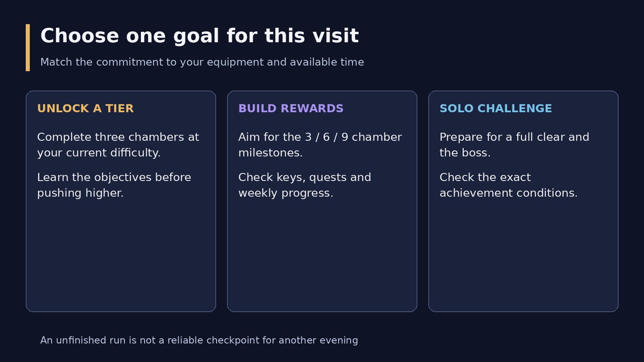Click 'Check the exact achievement conditions' text
The height and width of the screenshot is (362, 644).
point(509,185)
